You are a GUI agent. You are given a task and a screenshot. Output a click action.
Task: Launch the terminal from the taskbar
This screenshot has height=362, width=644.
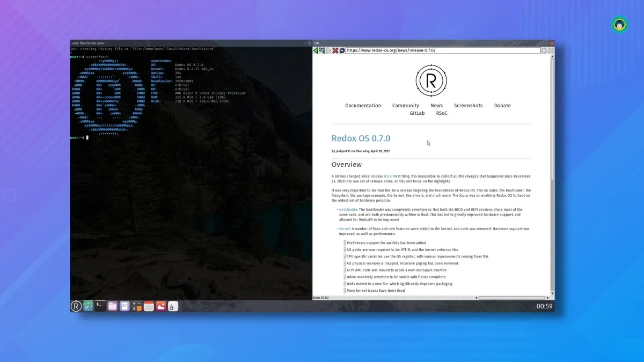[x=100, y=306]
